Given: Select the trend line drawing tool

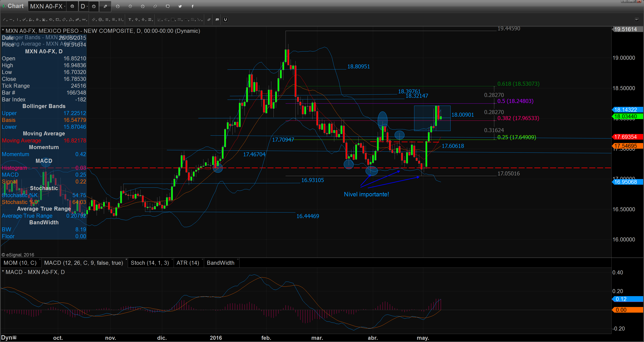Looking at the screenshot, I should click(4, 20).
